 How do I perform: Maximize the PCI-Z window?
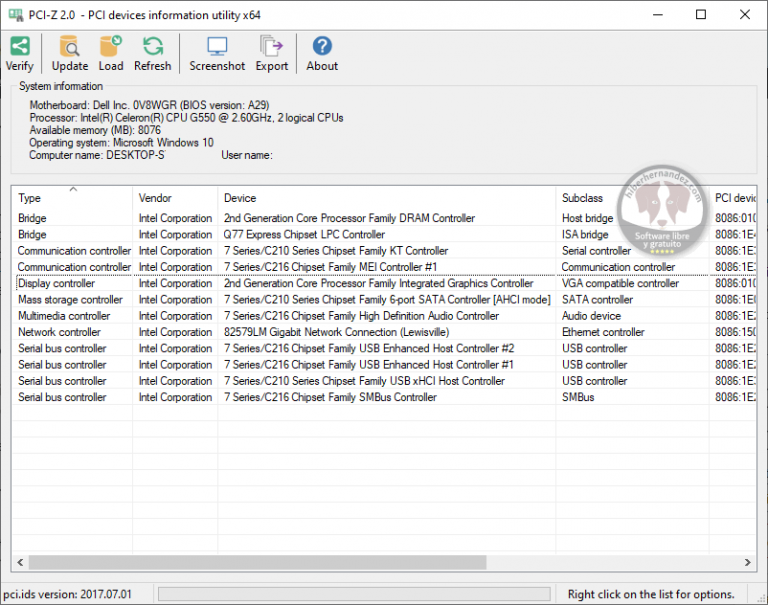tap(700, 14)
